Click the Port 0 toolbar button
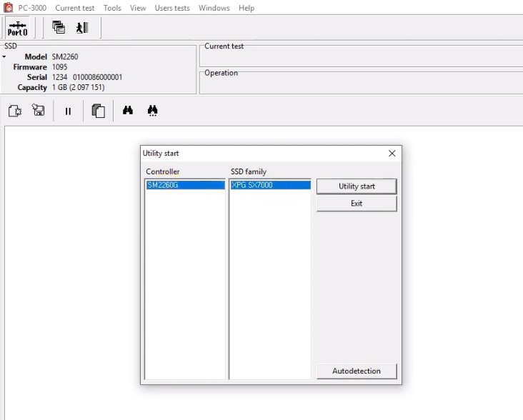Screen dimensions: 523x420 click(17, 28)
